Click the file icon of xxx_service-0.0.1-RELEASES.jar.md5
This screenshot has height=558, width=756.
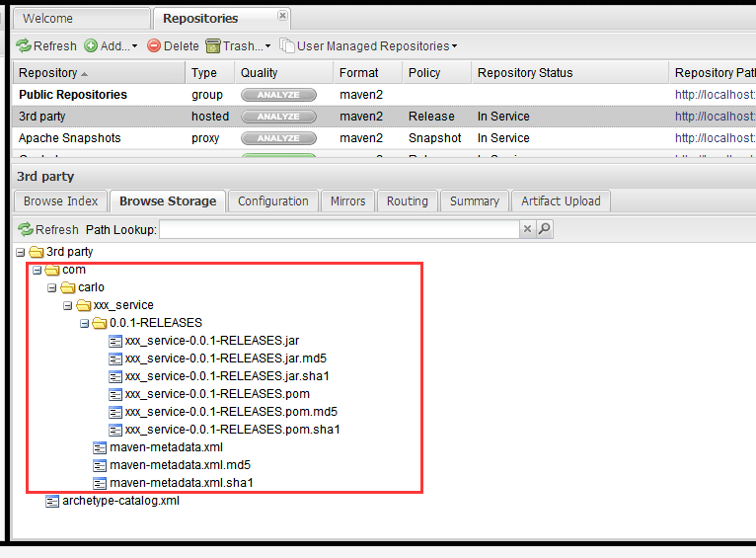click(x=115, y=359)
